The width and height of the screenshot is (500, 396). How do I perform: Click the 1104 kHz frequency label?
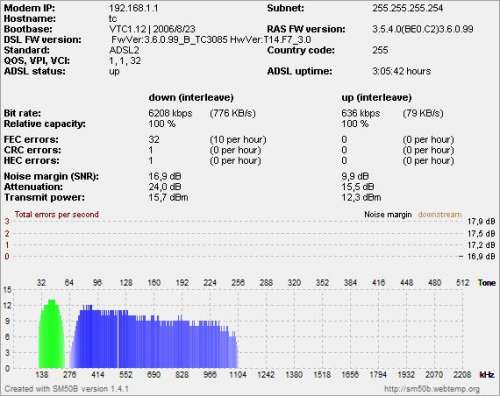[238, 375]
